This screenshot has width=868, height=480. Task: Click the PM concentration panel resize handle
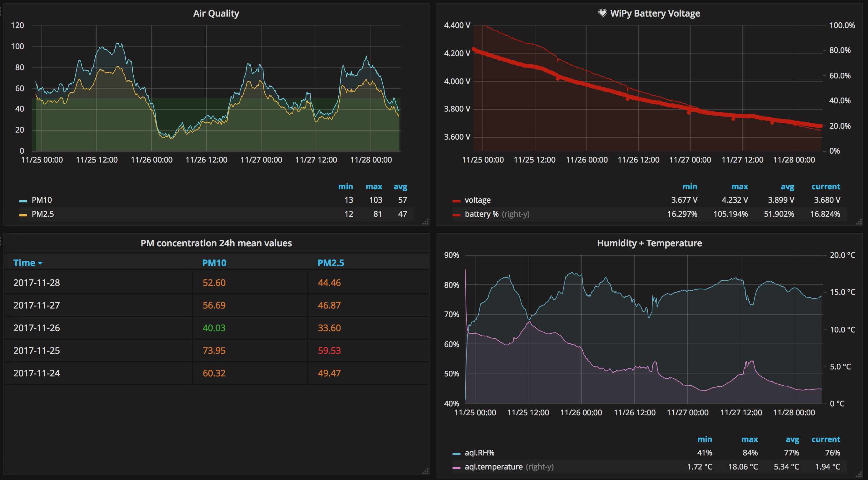(x=426, y=471)
